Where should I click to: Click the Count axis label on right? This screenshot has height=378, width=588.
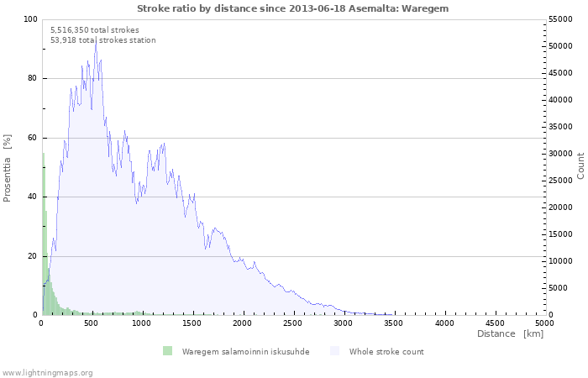tap(580, 165)
